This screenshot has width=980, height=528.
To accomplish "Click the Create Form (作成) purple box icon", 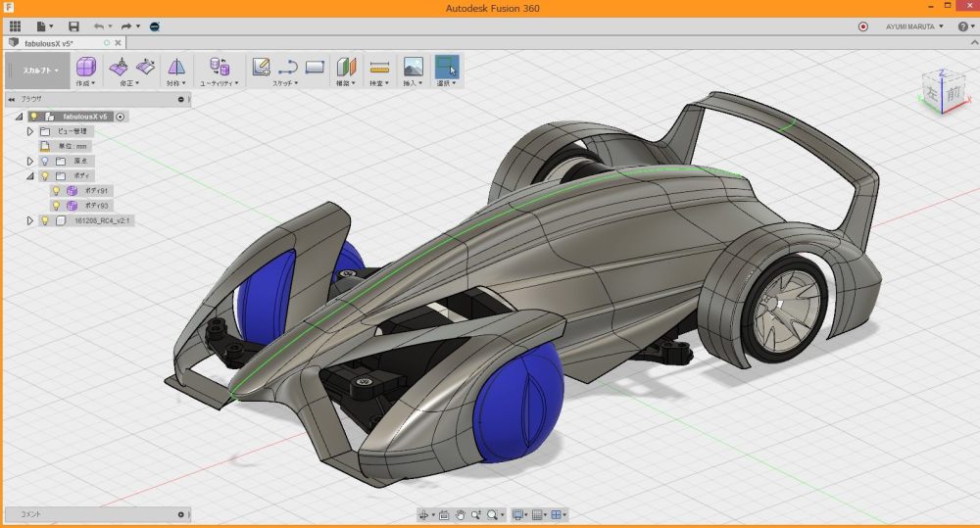I will point(86,67).
